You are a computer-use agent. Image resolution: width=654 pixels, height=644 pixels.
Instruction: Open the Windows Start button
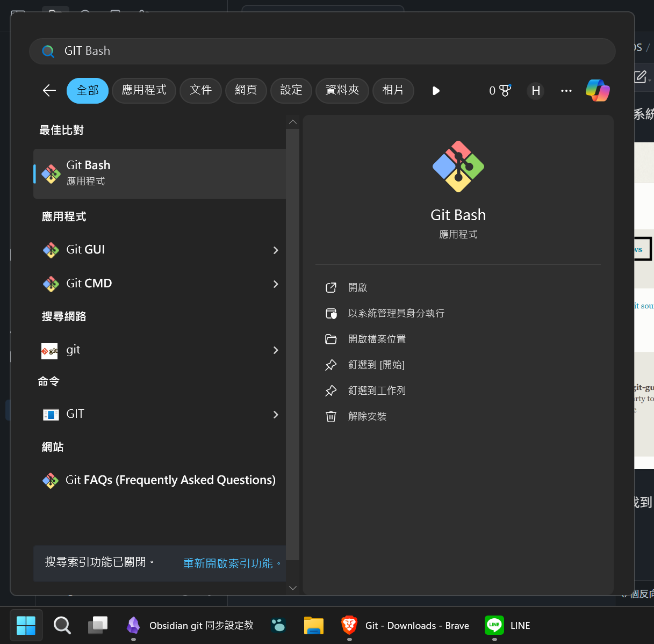[26, 625]
